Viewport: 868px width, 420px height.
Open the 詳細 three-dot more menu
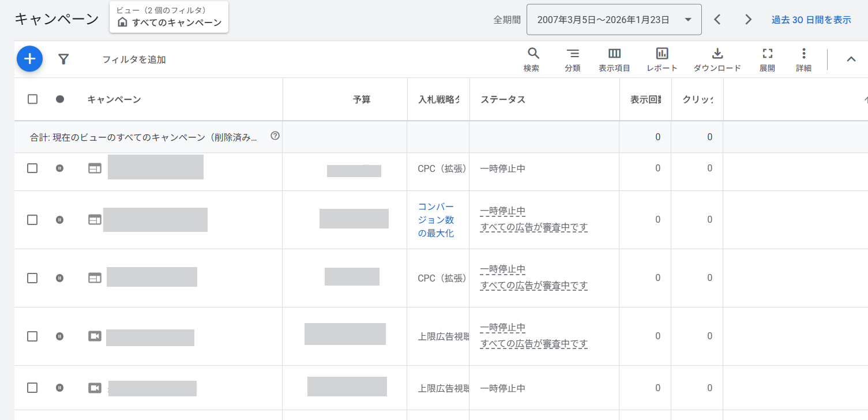[803, 59]
